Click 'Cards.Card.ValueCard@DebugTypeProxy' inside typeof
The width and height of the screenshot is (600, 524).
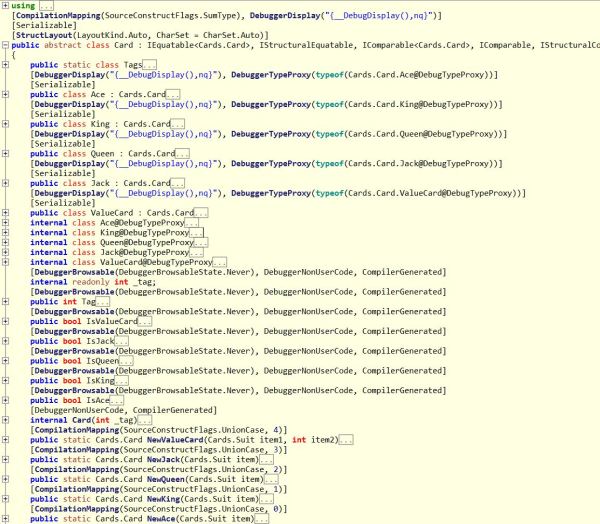coord(430,193)
